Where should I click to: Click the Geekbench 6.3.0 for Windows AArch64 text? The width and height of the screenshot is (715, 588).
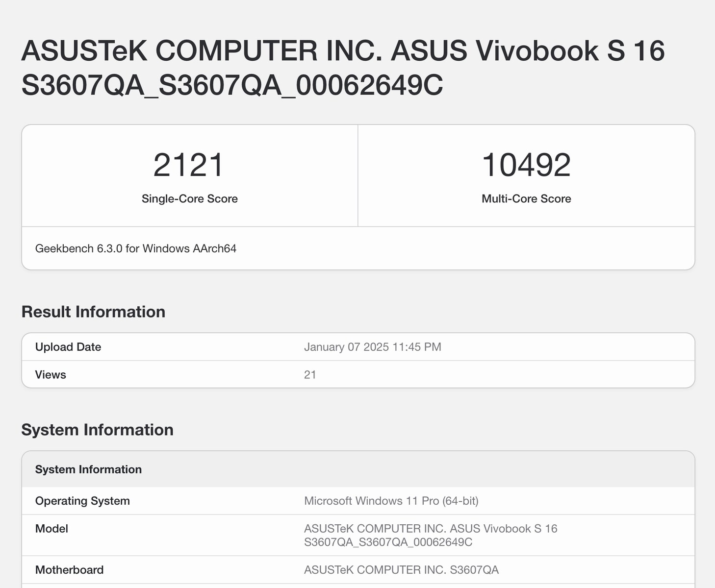(136, 248)
